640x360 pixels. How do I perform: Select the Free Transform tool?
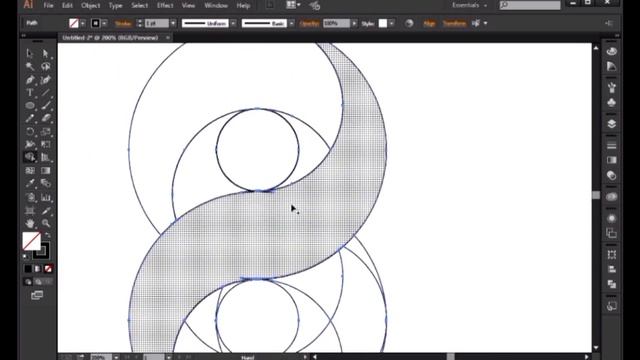(46, 144)
